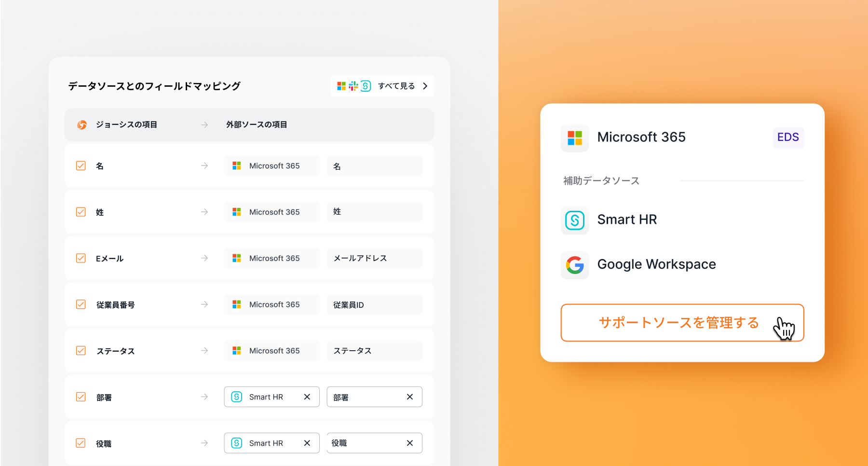The width and height of the screenshot is (868, 466).
Task: Click the 姓 external field value
Action: tap(375, 212)
